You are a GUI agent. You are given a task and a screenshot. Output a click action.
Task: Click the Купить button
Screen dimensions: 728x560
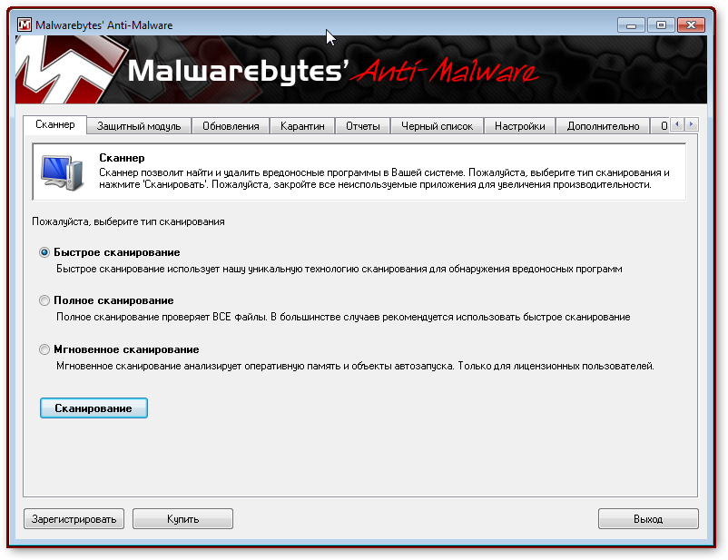tap(183, 518)
